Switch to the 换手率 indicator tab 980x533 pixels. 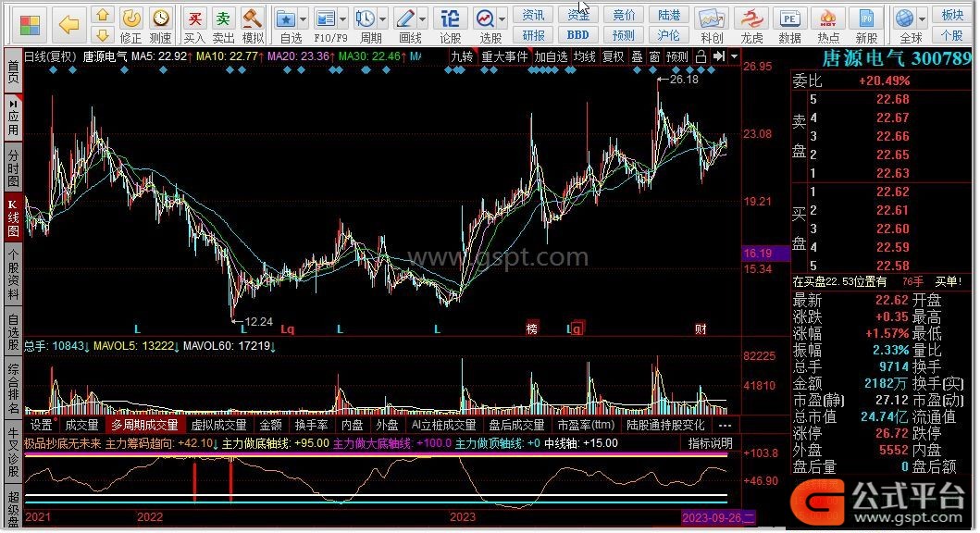[311, 425]
